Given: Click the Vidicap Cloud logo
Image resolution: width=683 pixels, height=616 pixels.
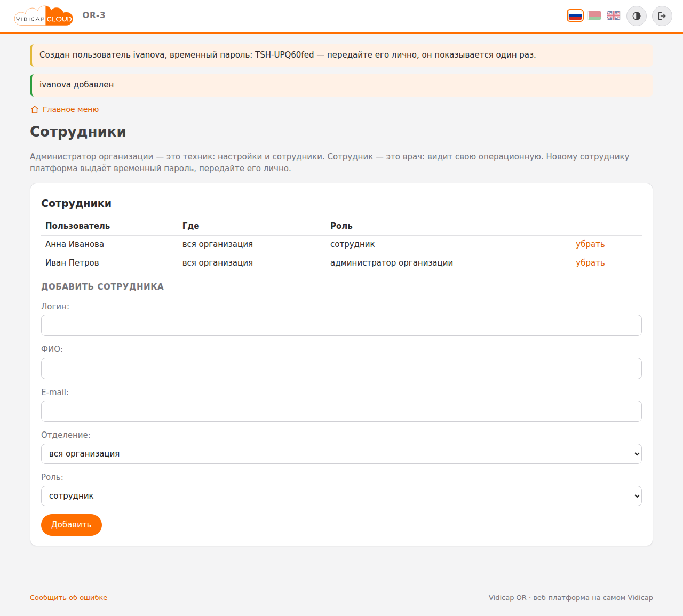Looking at the screenshot, I should click(44, 16).
